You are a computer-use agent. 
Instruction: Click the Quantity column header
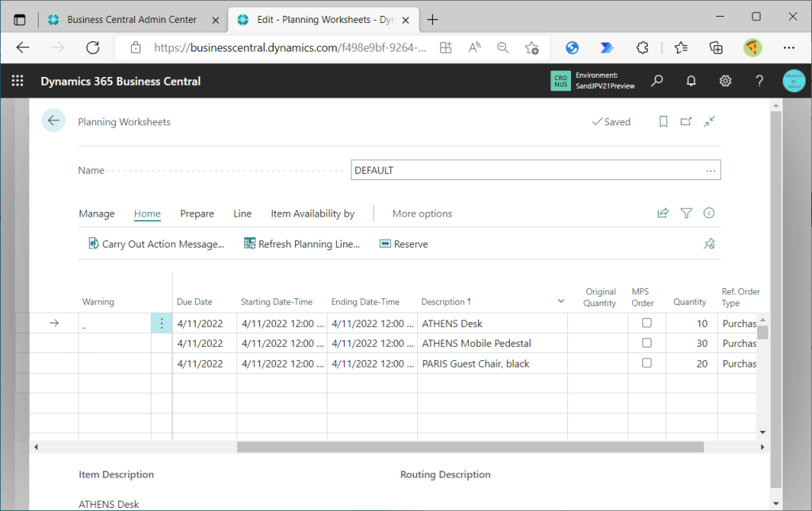[x=689, y=302]
